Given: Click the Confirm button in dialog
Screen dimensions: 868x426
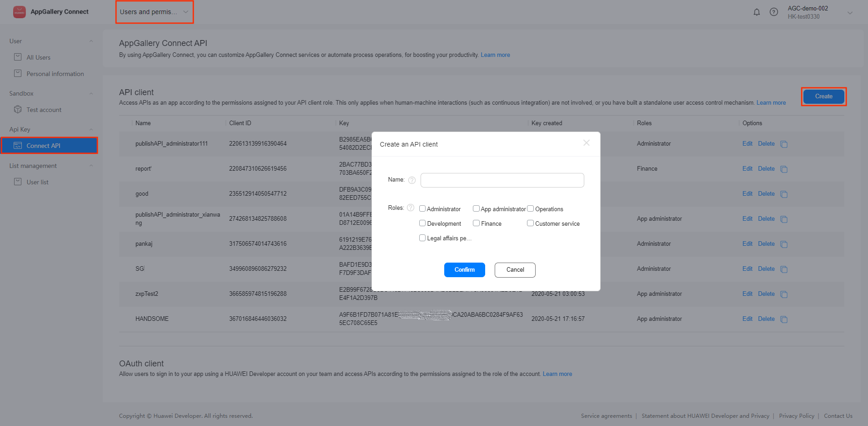Looking at the screenshot, I should (464, 270).
